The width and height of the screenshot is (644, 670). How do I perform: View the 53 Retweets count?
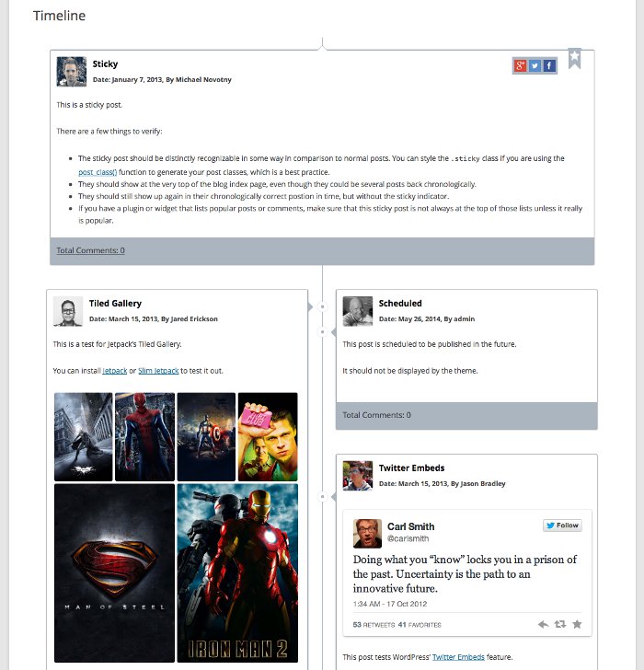(x=374, y=625)
